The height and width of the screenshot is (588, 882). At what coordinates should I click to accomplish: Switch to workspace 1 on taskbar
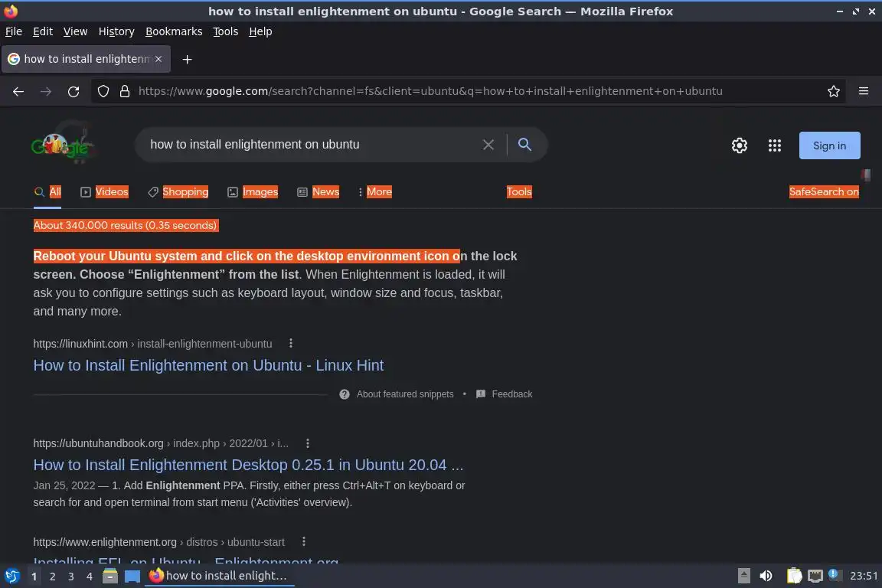tap(34, 577)
